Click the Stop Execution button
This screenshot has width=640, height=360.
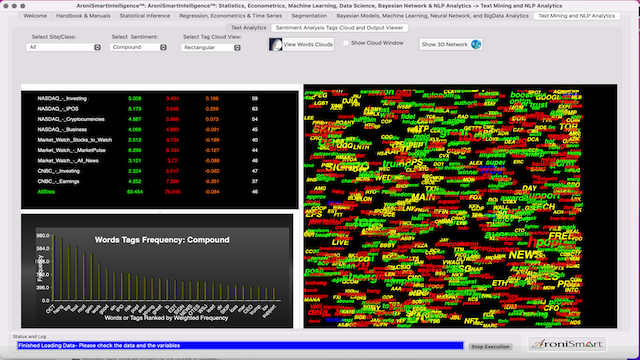pyautogui.click(x=490, y=347)
